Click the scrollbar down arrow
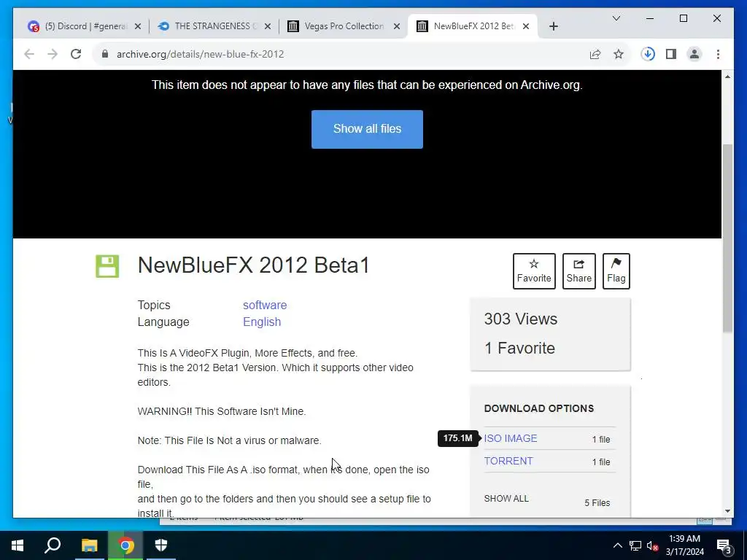 tap(727, 511)
